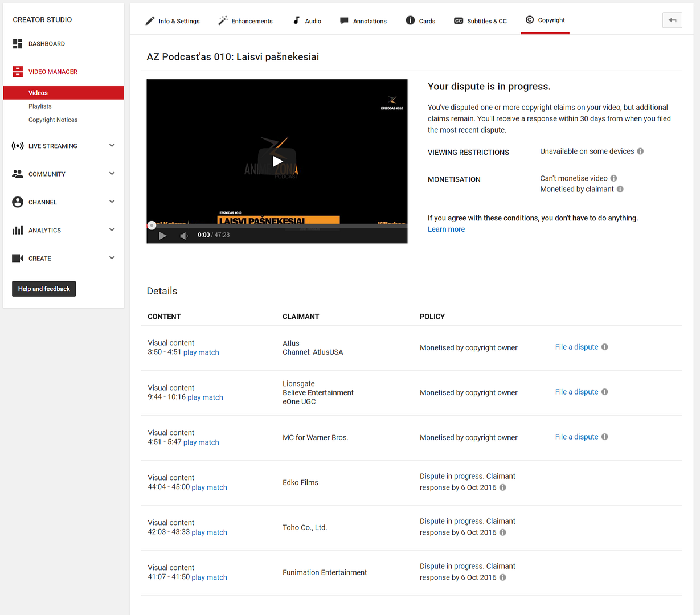Click the video progress bar handle
The width and height of the screenshot is (700, 615).
[152, 225]
